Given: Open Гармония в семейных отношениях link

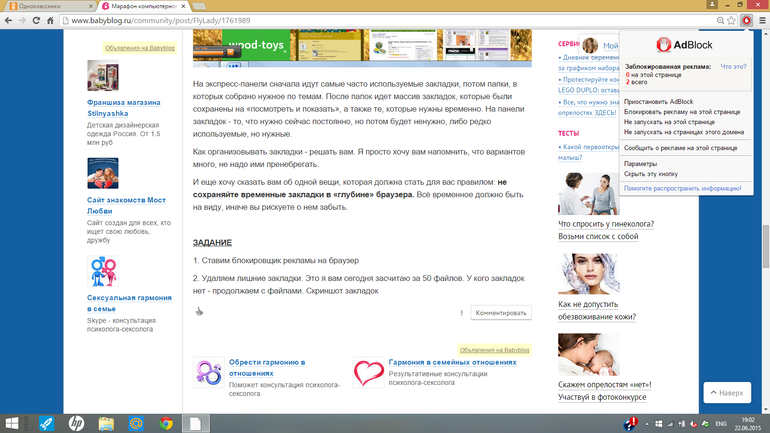Looking at the screenshot, I should pos(452,362).
